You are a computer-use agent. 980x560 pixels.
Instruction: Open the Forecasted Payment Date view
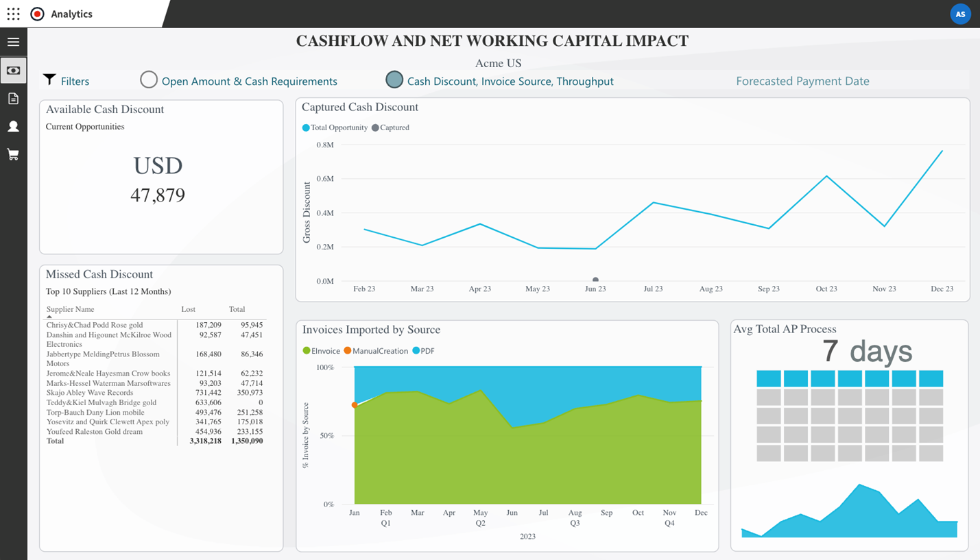pos(802,80)
